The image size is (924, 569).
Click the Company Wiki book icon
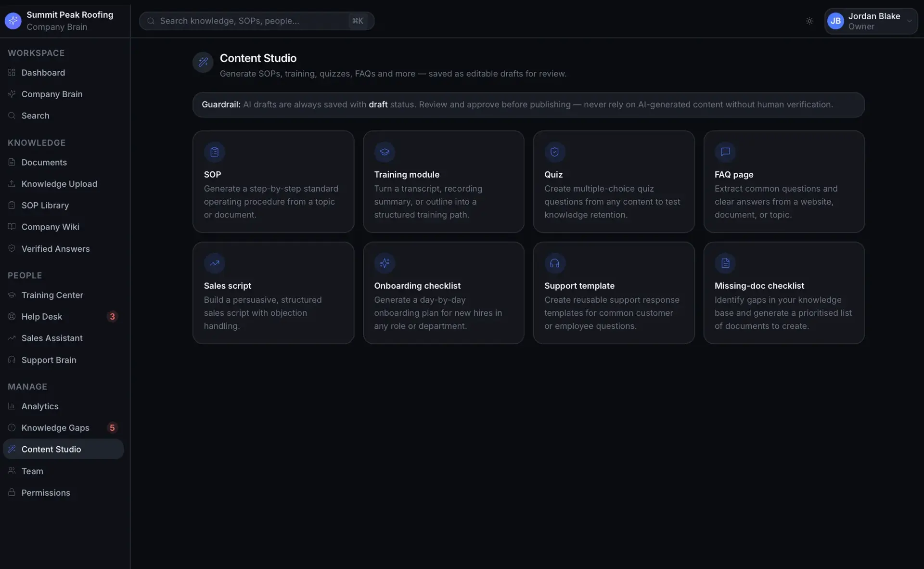click(12, 227)
